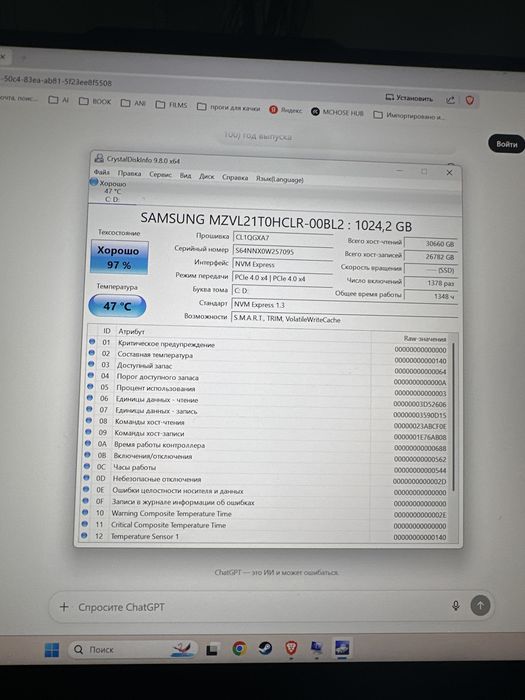This screenshot has width=525, height=700.
Task: Open the AI bookmarks folder
Action: tap(59, 100)
